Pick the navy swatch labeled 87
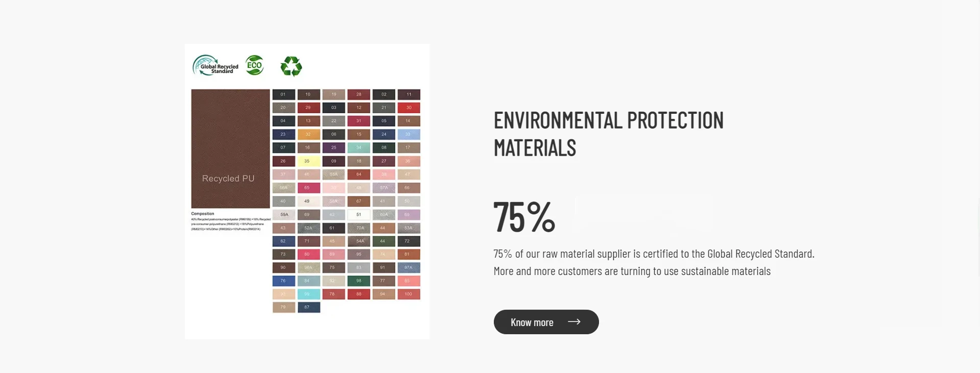The height and width of the screenshot is (373, 980). [x=308, y=307]
